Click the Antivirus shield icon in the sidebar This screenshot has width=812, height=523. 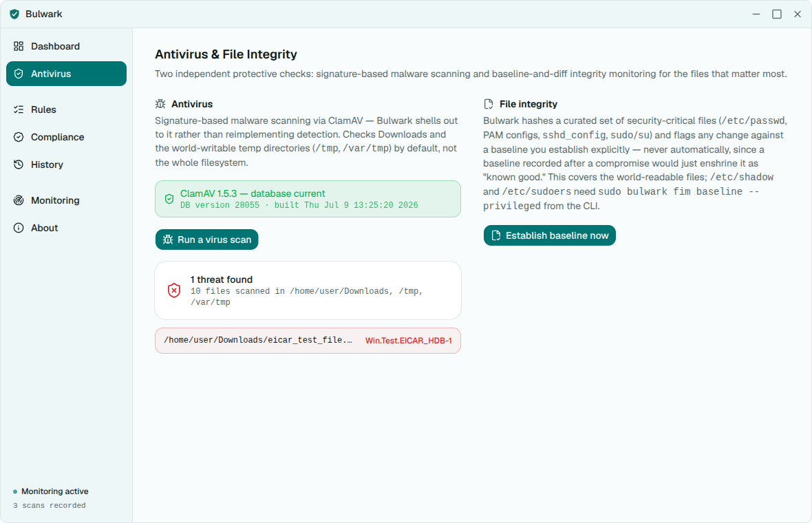tap(19, 74)
